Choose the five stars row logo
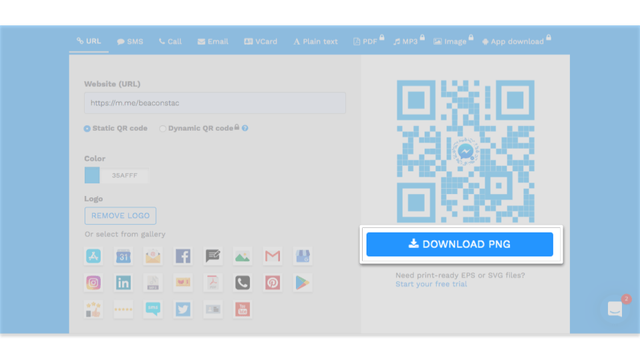The image size is (640, 360). pyautogui.click(x=123, y=309)
